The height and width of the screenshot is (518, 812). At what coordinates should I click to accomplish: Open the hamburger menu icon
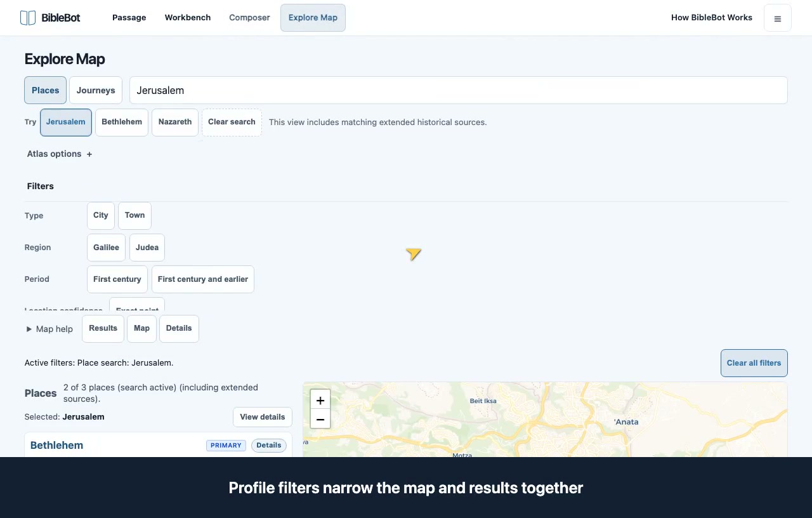click(x=778, y=18)
